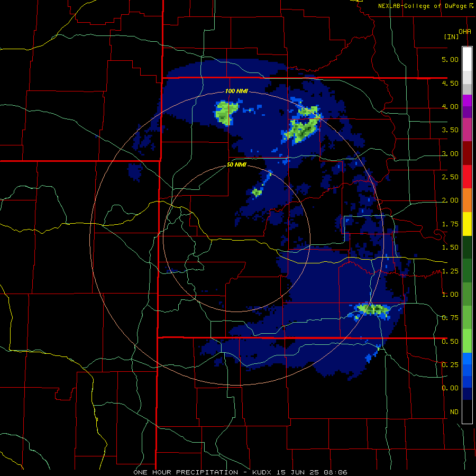476x476 pixels.
Task: Pick the navy swatch just above ND
Action: tap(467, 394)
